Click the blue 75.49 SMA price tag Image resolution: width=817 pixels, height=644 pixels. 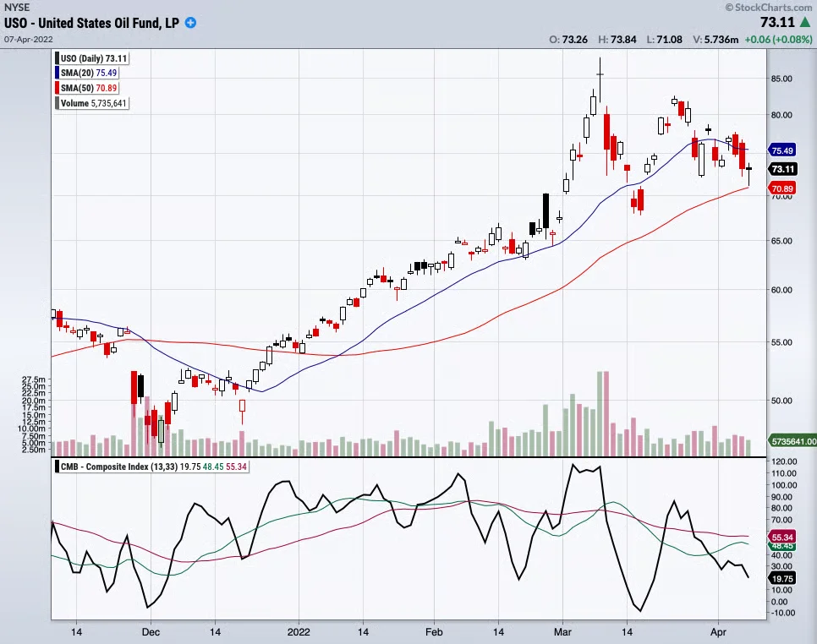tap(782, 150)
